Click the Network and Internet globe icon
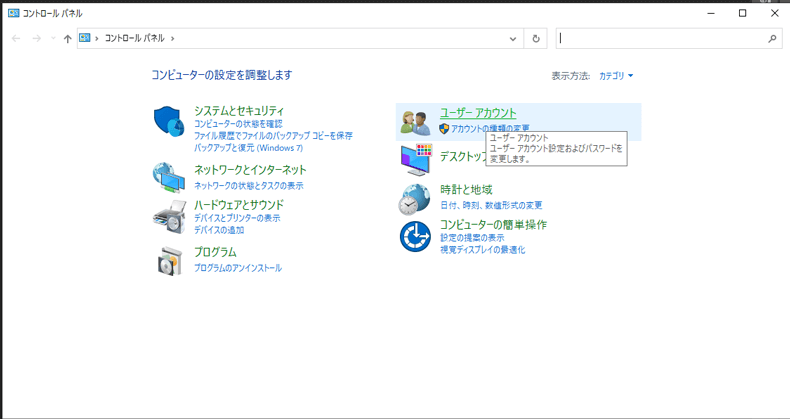 pos(168,177)
